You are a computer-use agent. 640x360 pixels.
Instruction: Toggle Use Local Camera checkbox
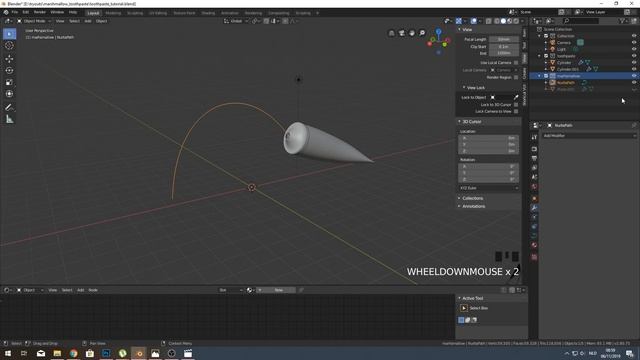516,62
